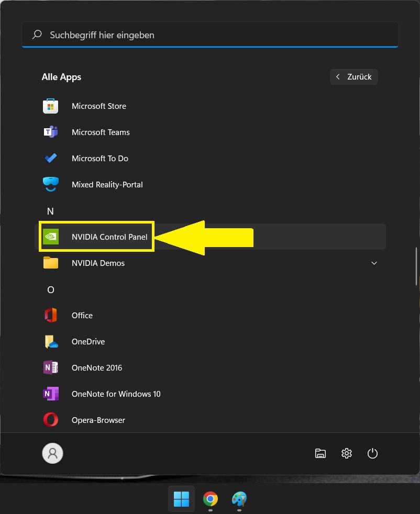Open the Paint palette app in taskbar
The height and width of the screenshot is (514, 420).
point(239,499)
